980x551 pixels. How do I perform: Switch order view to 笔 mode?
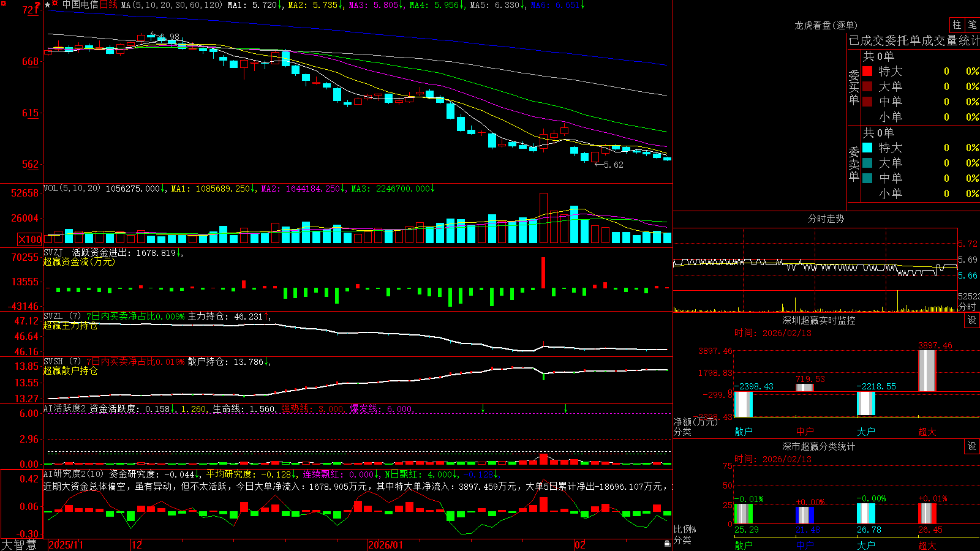click(972, 24)
